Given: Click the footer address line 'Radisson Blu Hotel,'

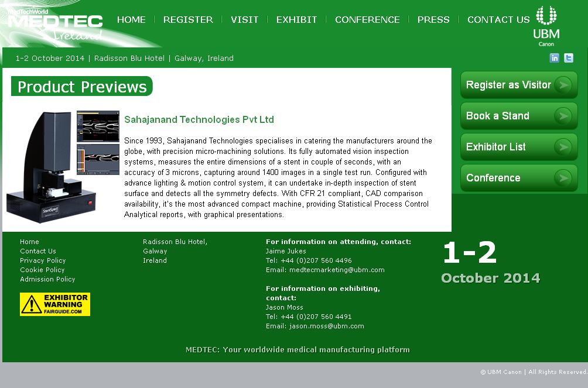Looking at the screenshot, I should coord(175,242).
